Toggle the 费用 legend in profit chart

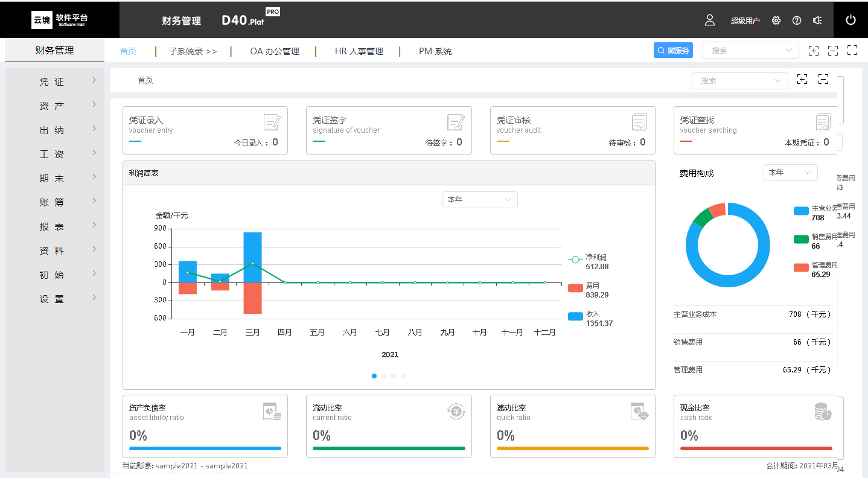575,288
